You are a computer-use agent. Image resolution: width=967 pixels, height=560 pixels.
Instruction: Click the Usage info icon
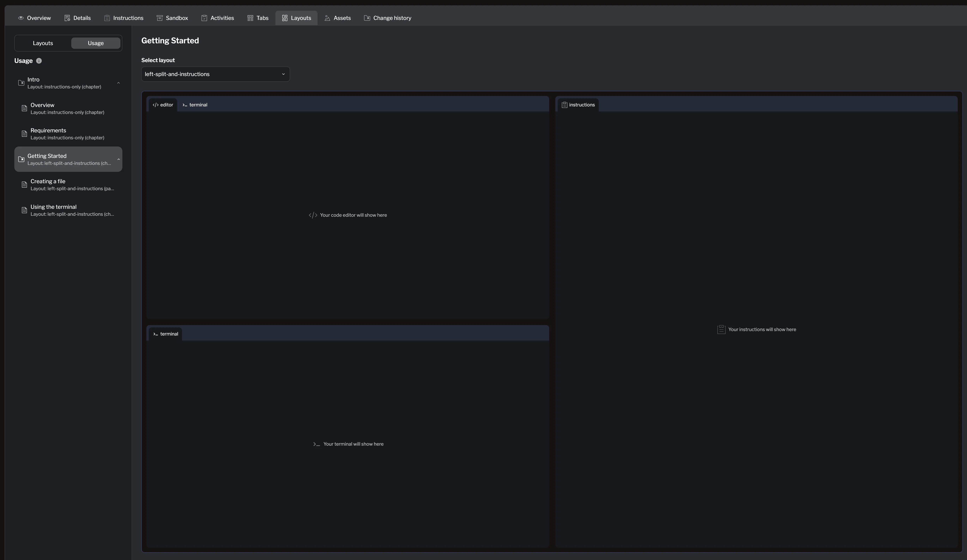click(39, 61)
